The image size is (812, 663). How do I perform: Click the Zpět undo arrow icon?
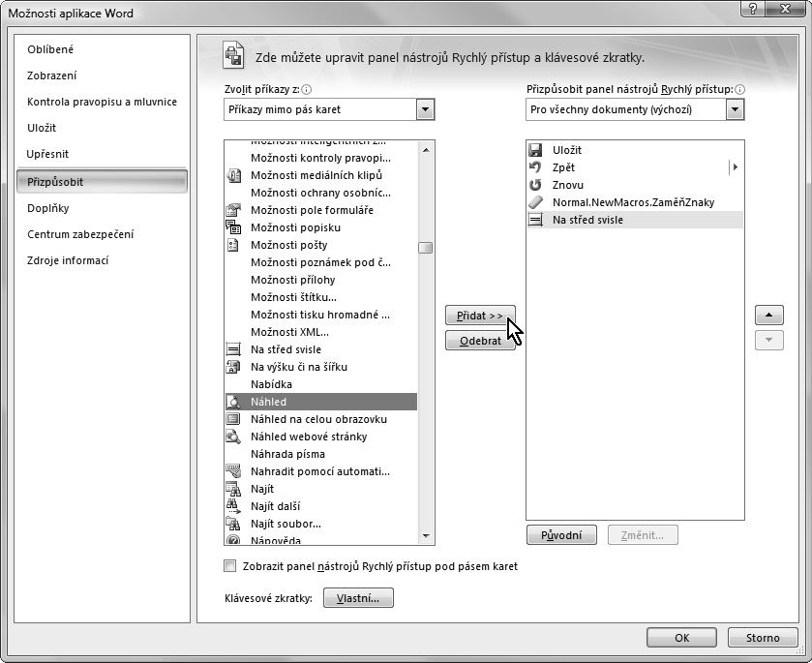tap(535, 167)
